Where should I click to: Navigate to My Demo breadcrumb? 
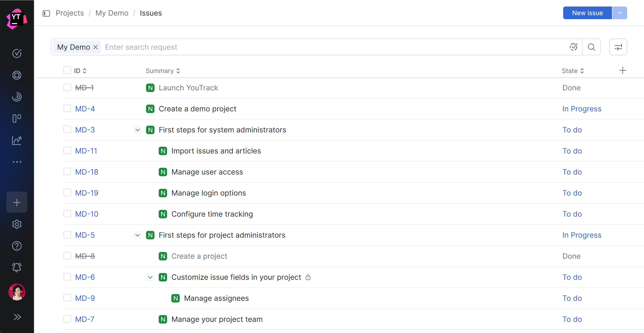[112, 13]
